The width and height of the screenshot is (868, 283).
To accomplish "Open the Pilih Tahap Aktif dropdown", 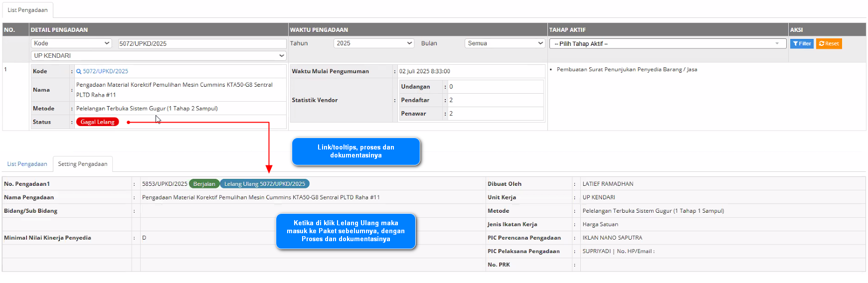I will pos(667,44).
